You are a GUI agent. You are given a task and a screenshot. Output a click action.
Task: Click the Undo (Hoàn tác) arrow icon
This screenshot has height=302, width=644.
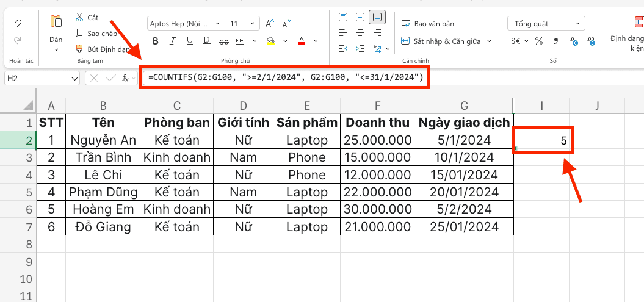(x=18, y=23)
